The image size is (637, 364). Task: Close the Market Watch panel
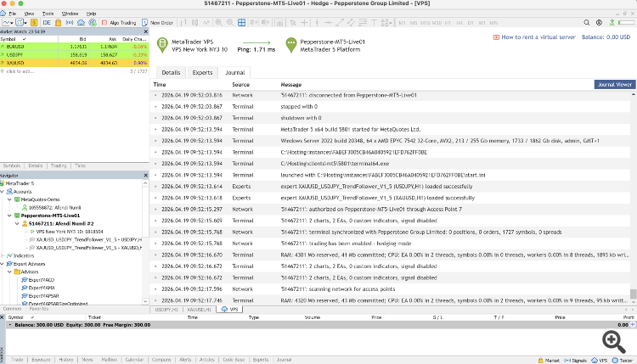click(x=146, y=31)
